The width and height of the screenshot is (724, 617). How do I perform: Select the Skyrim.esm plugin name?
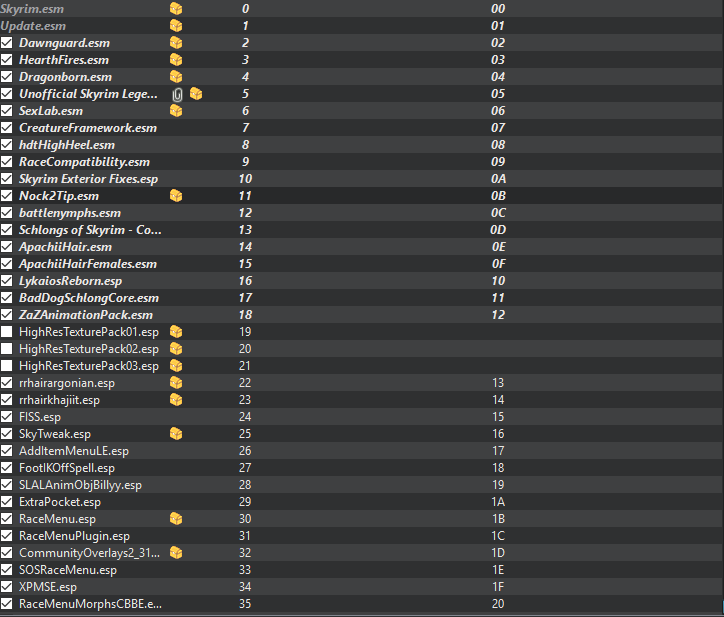32,9
